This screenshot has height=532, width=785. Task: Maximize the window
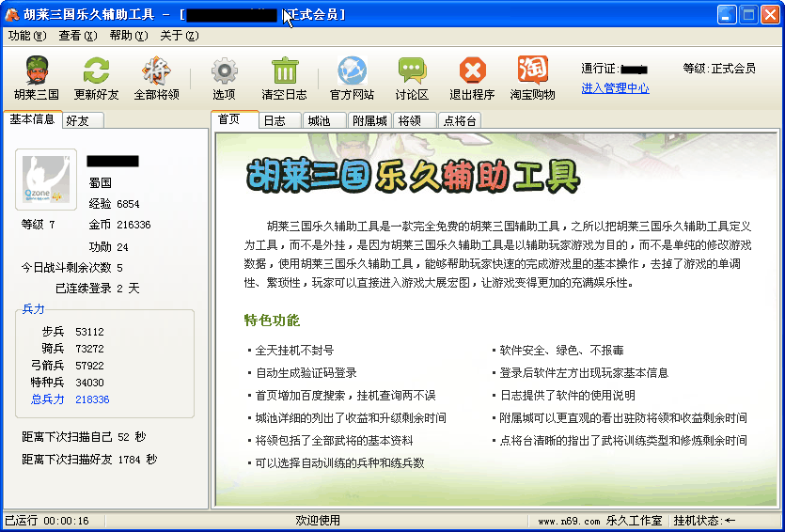[x=748, y=14]
